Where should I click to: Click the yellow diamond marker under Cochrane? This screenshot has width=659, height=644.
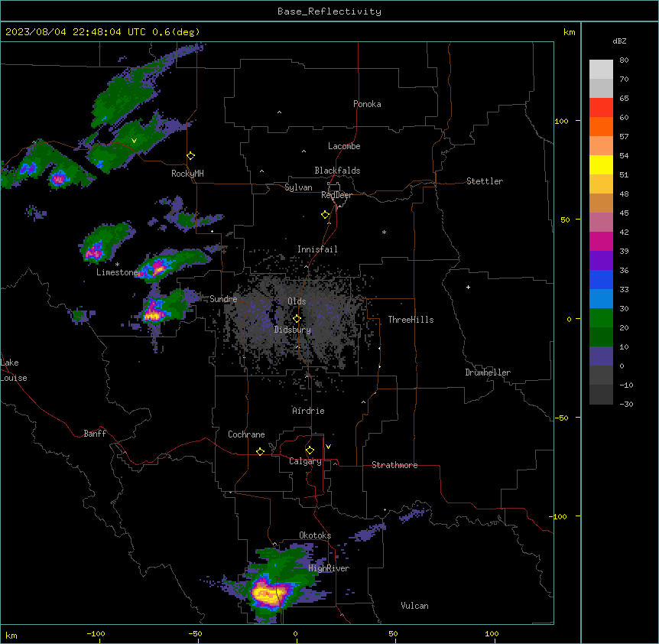(260, 451)
